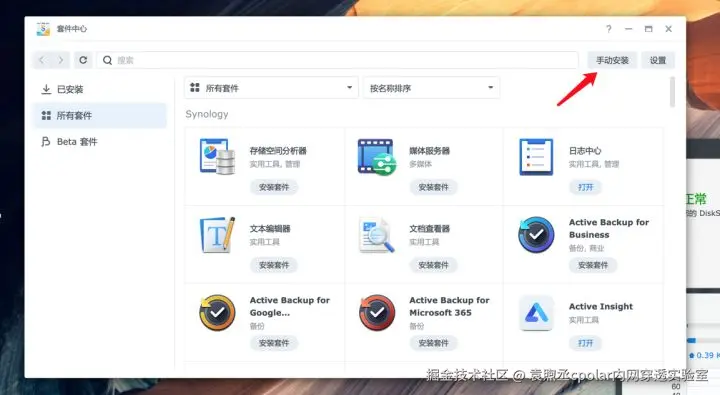Refresh the package list
The image size is (720, 395).
tap(83, 60)
